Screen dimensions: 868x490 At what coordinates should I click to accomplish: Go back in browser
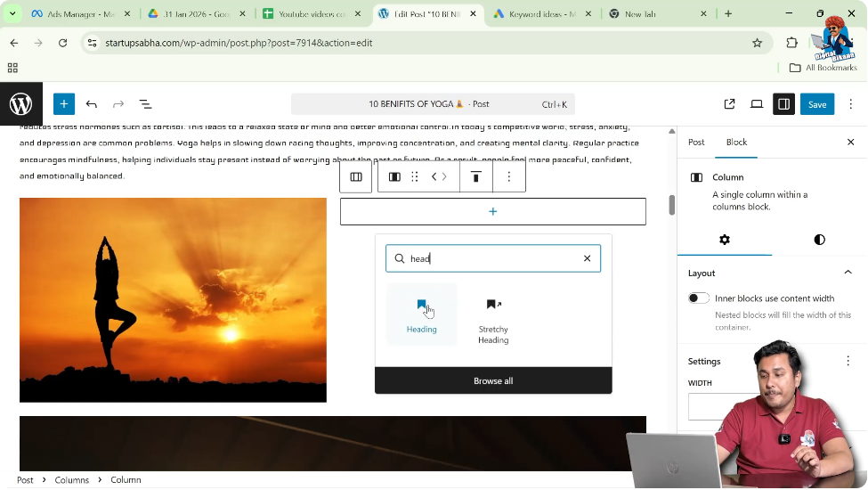pos(14,43)
